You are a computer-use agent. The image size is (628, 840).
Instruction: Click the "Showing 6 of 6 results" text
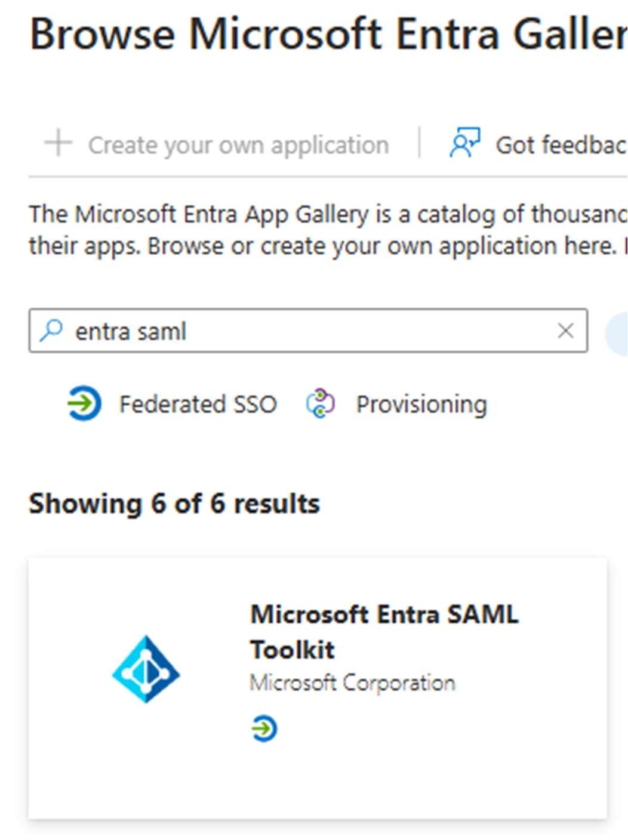click(174, 504)
